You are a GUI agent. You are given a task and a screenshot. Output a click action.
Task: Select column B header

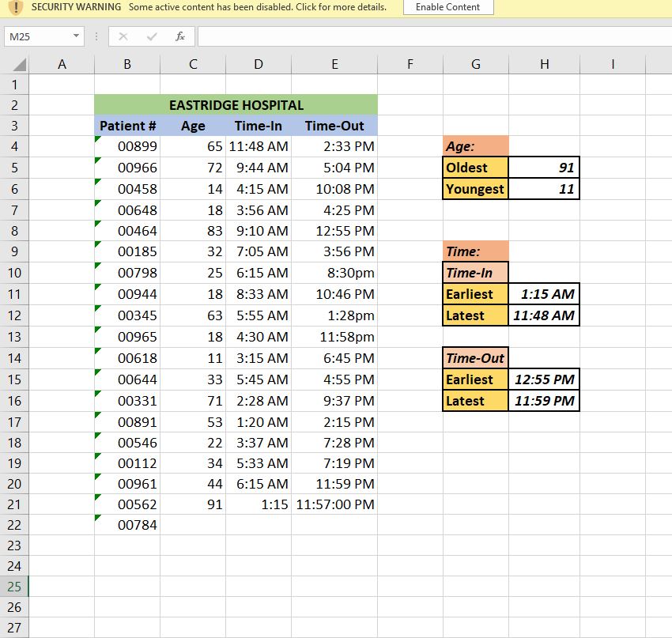(127, 64)
